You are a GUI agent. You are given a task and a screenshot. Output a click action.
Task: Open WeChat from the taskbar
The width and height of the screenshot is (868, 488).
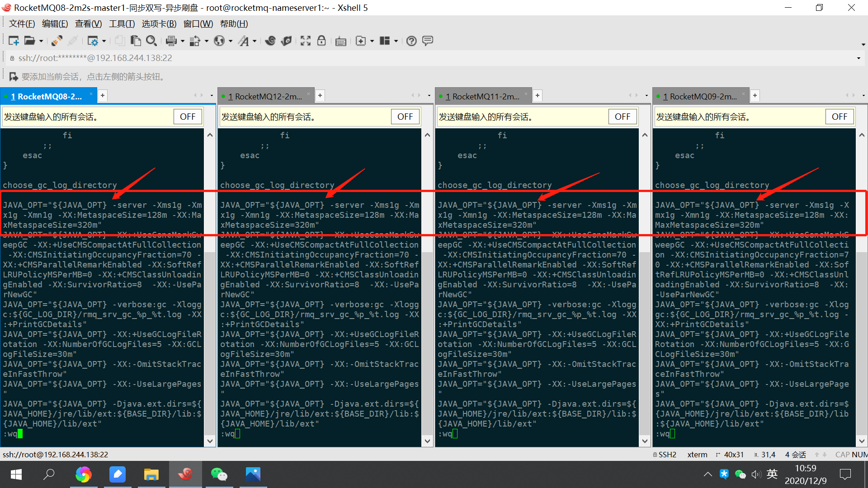tap(219, 474)
